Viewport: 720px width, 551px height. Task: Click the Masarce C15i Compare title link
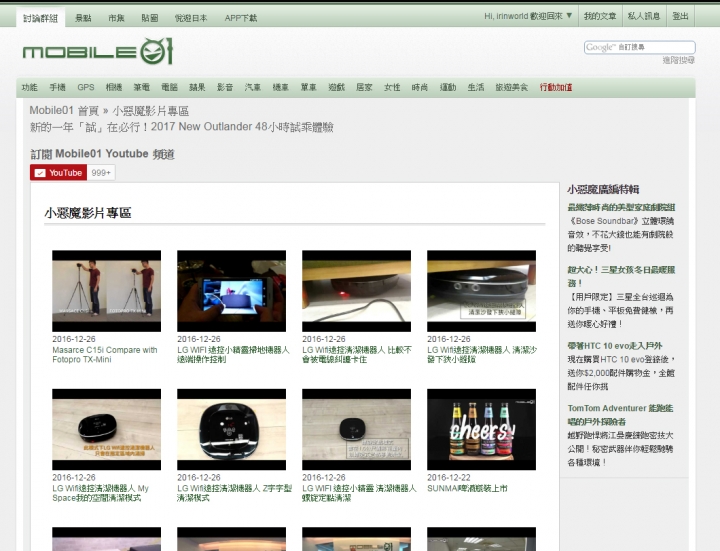[x=105, y=354]
